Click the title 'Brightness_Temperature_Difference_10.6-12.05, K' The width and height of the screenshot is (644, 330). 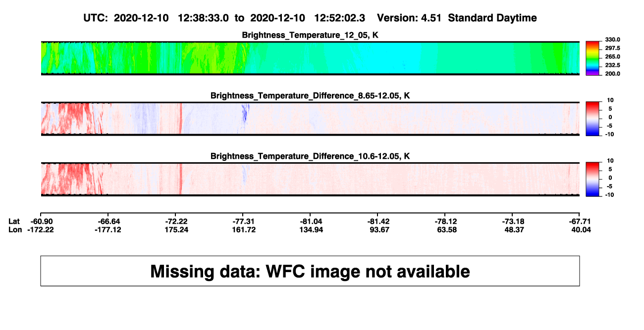[x=310, y=156]
